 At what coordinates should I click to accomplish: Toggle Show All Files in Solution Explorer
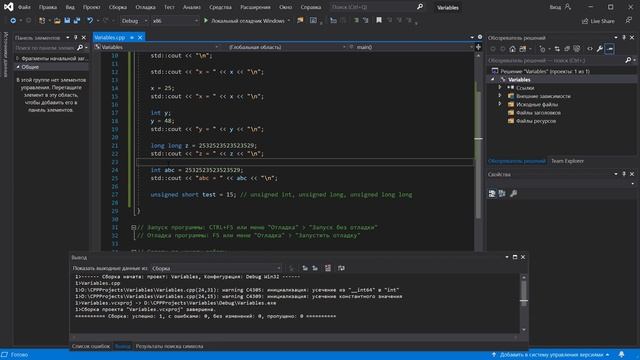pyautogui.click(x=577, y=49)
